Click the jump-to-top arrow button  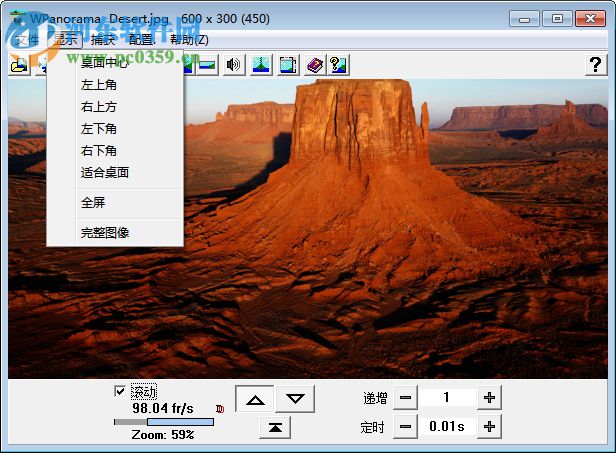(x=275, y=427)
